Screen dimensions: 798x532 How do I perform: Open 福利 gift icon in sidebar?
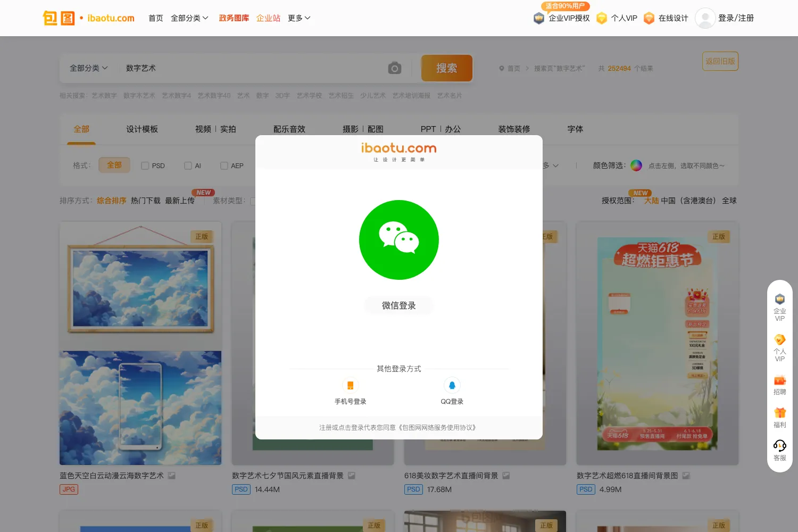click(x=780, y=418)
